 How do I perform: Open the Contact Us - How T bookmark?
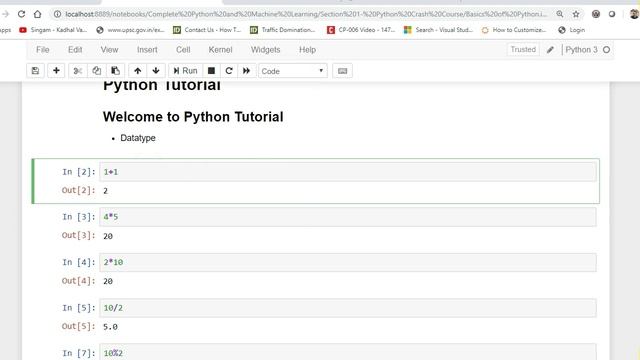207,30
